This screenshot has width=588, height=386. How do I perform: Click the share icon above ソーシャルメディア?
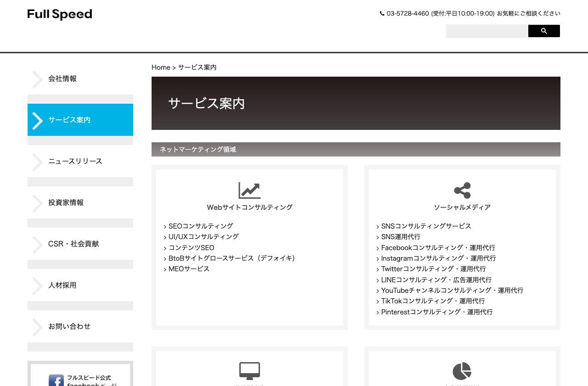(x=462, y=189)
